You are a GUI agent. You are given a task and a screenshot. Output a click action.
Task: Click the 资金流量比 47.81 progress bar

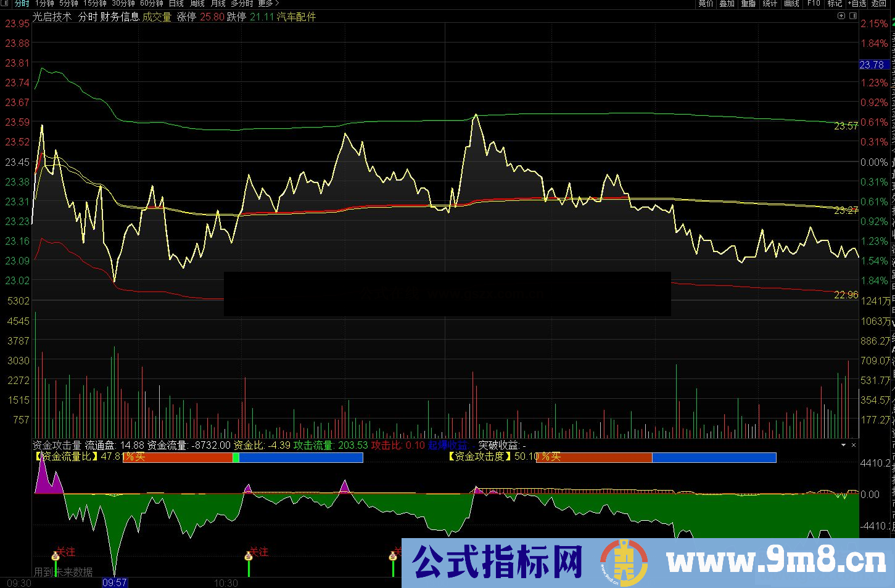click(243, 457)
